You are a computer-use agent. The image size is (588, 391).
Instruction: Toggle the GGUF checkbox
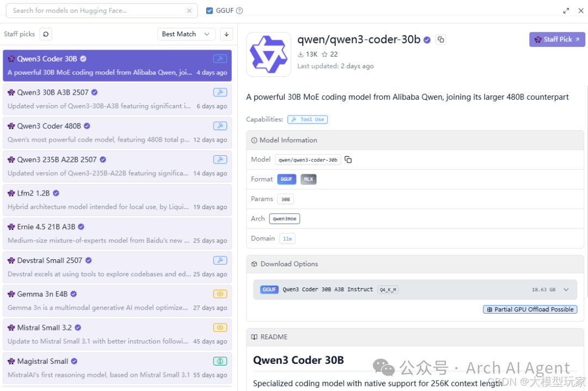[x=210, y=10]
